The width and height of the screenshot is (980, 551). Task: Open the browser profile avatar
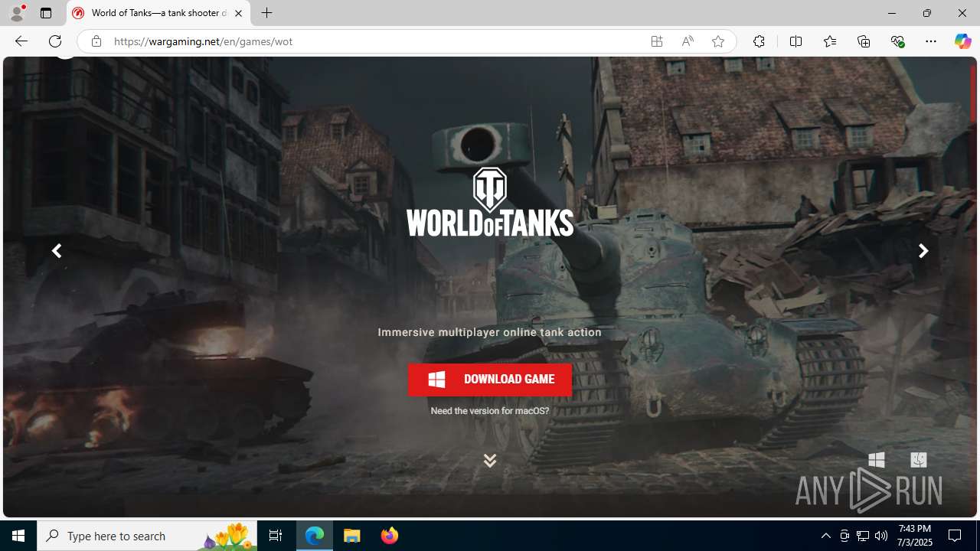tap(17, 13)
